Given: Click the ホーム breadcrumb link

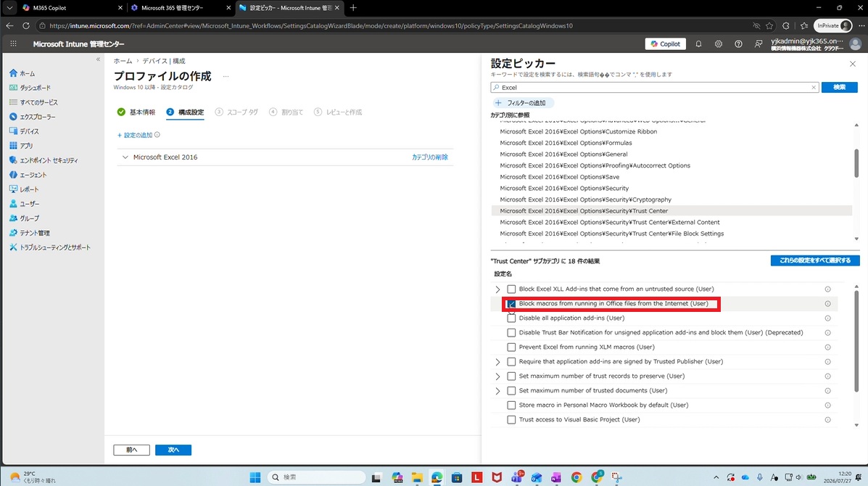Looking at the screenshot, I should click(x=123, y=61).
